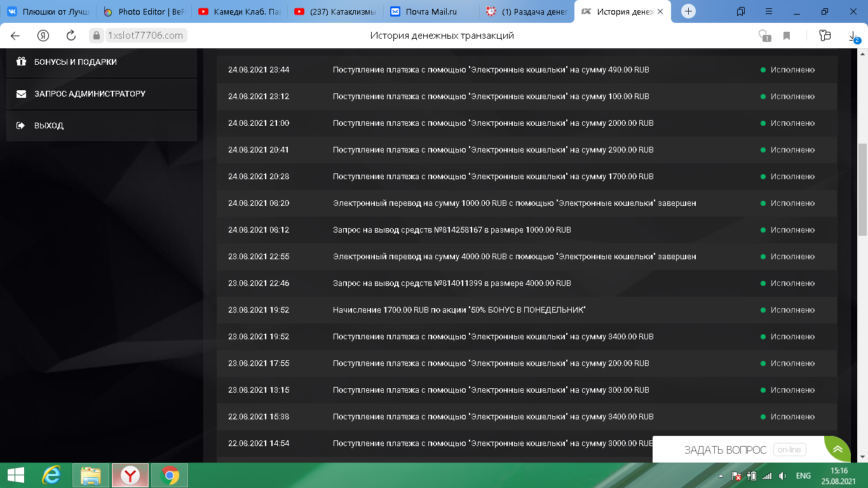Select Выход in the sidebar menu

pos(102,126)
